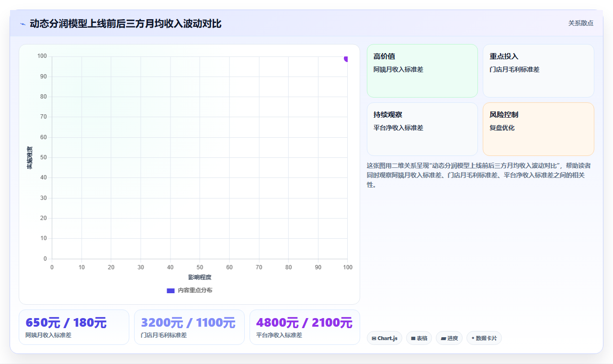
Task: Click the 表格 tag icon
Action: pos(413,338)
